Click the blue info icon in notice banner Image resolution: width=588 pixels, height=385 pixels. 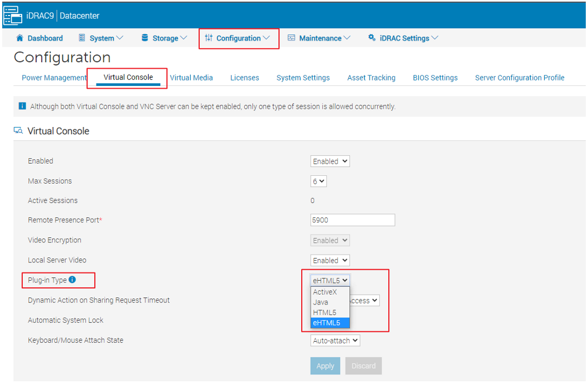tap(23, 106)
